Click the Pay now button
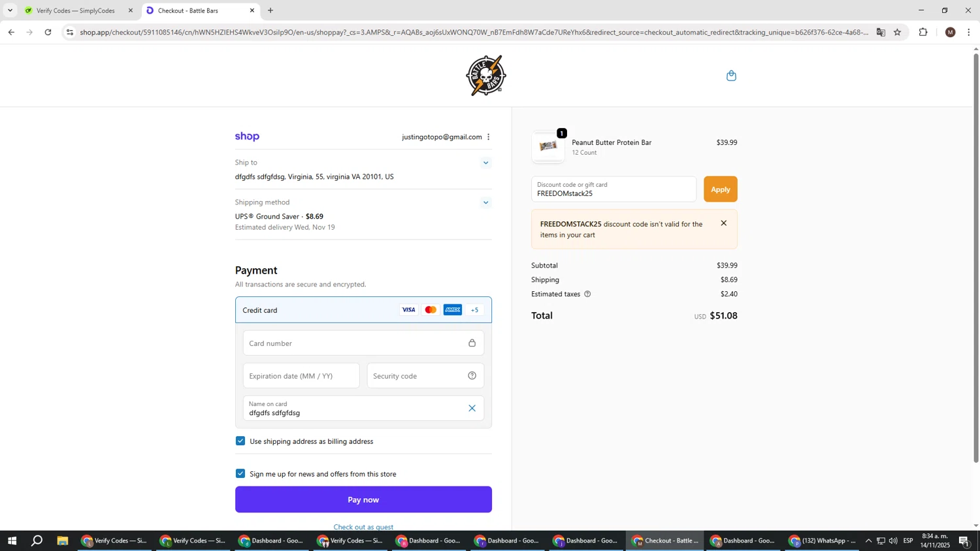The width and height of the screenshot is (980, 551). pyautogui.click(x=363, y=500)
